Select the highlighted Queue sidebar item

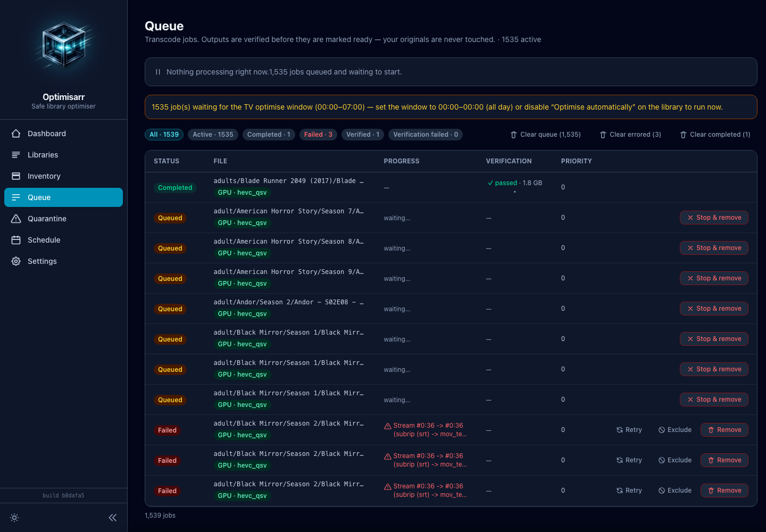(63, 197)
